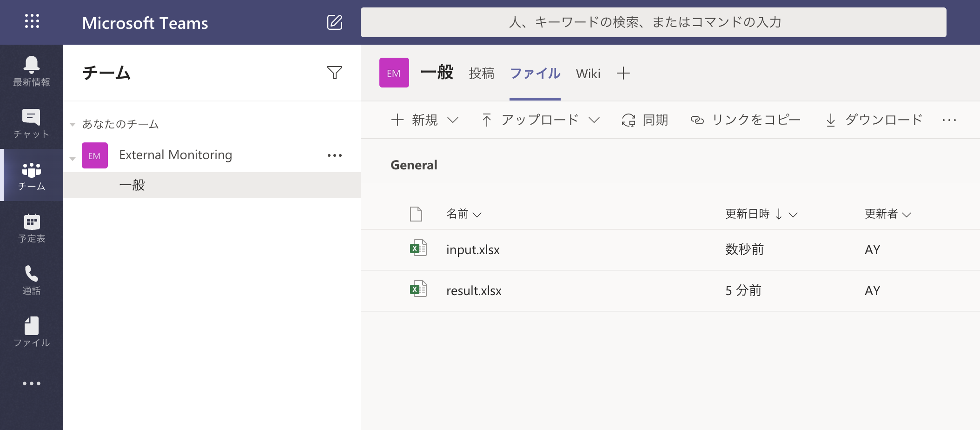Click the Excel icon of input.xlsx
Viewport: 980px width, 430px height.
pyautogui.click(x=418, y=249)
